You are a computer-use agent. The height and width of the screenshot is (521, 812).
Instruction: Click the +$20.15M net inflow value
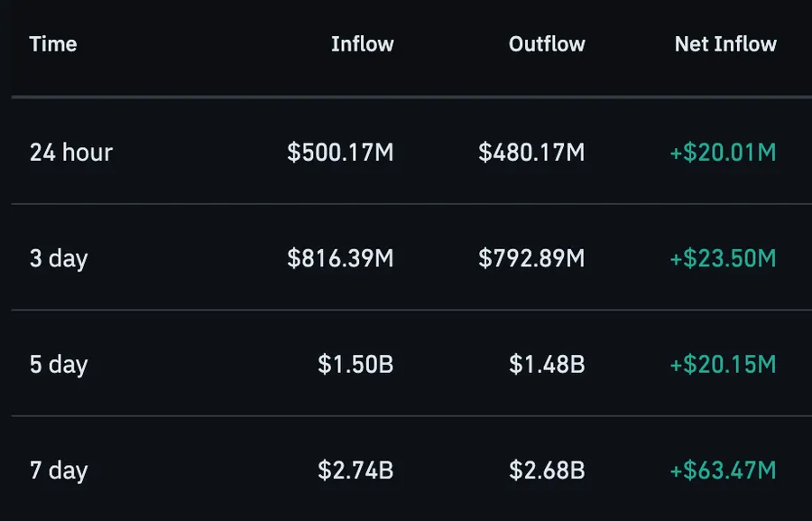click(723, 365)
